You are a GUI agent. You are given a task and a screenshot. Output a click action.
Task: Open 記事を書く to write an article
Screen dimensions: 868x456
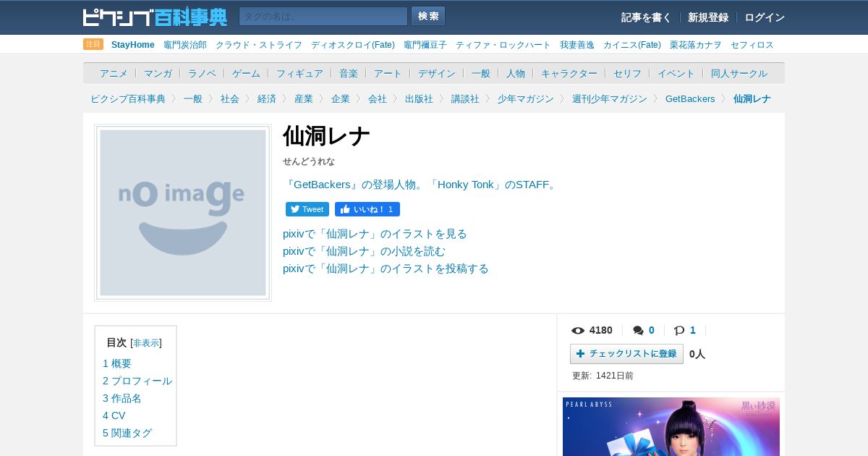pyautogui.click(x=646, y=17)
